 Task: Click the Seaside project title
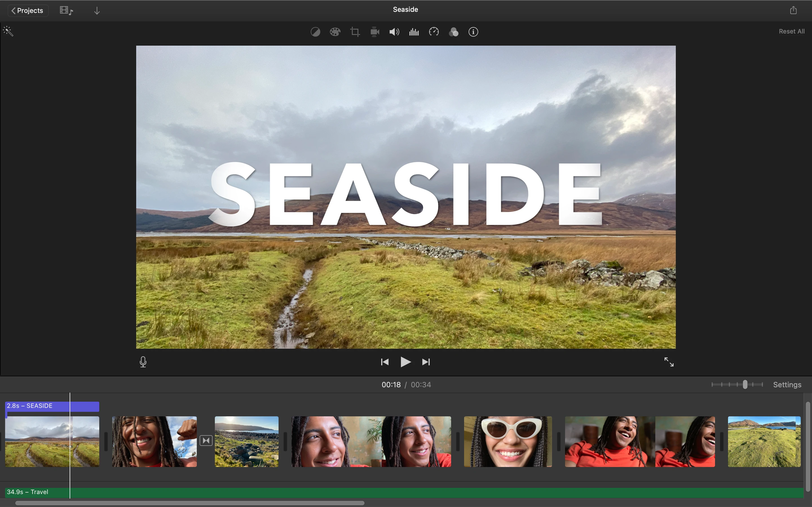coord(405,9)
